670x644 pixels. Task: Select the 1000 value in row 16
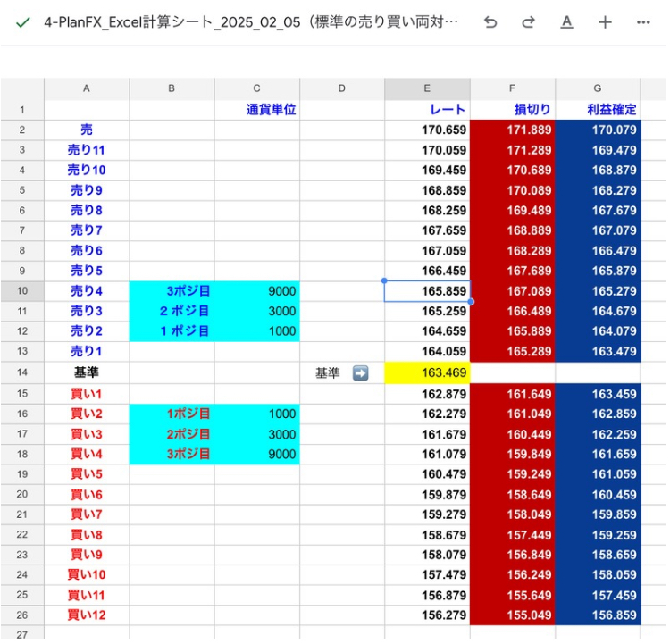[x=256, y=414]
